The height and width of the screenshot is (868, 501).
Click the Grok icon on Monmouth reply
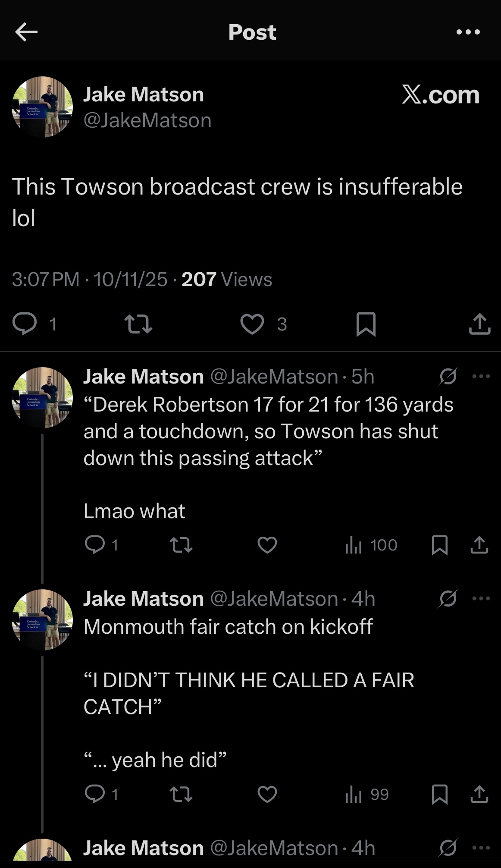pos(448,598)
